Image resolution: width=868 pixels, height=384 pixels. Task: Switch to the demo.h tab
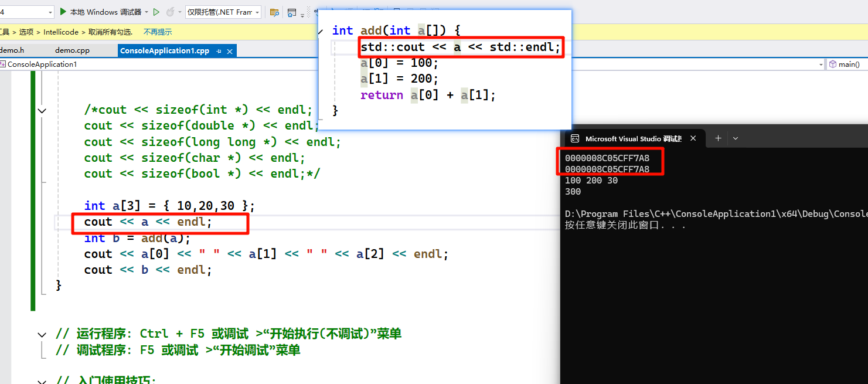pyautogui.click(x=12, y=51)
